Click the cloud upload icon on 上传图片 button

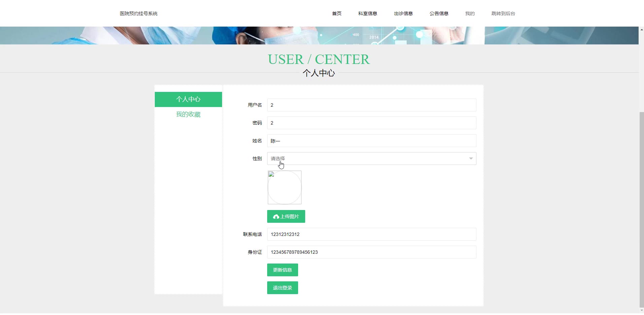click(x=276, y=217)
